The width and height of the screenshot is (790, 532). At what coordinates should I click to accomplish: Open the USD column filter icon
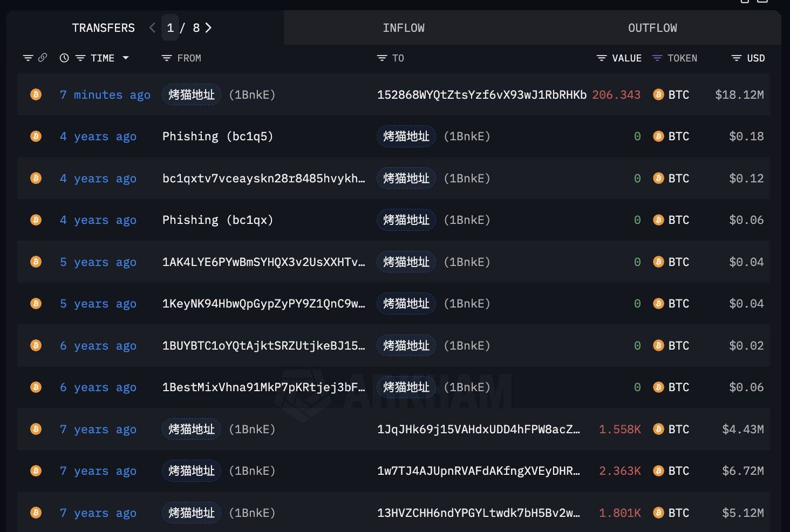(x=736, y=58)
